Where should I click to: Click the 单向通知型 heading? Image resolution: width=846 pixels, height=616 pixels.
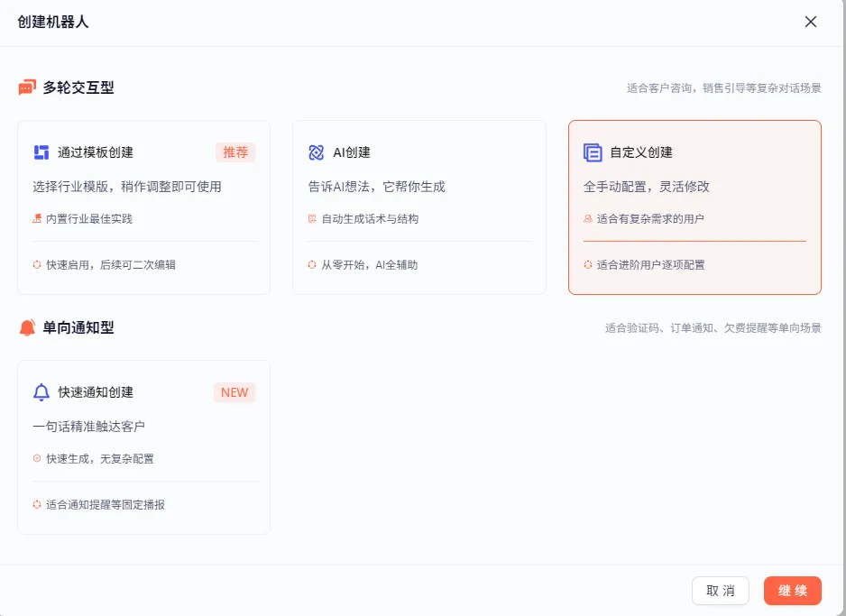(x=78, y=327)
